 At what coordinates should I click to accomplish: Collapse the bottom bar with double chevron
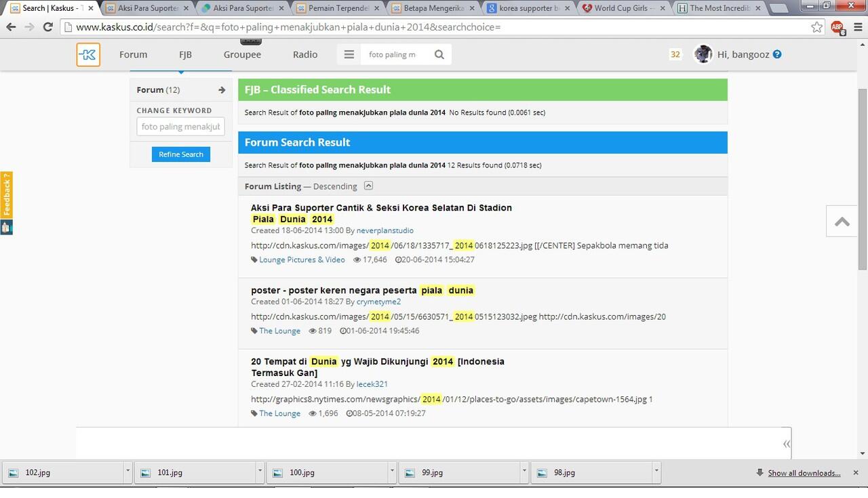(787, 444)
